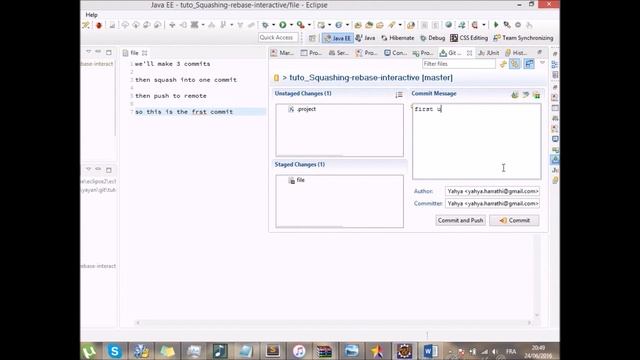Minimize the lower left panel
This screenshot has height=360, width=640.
[98, 169]
